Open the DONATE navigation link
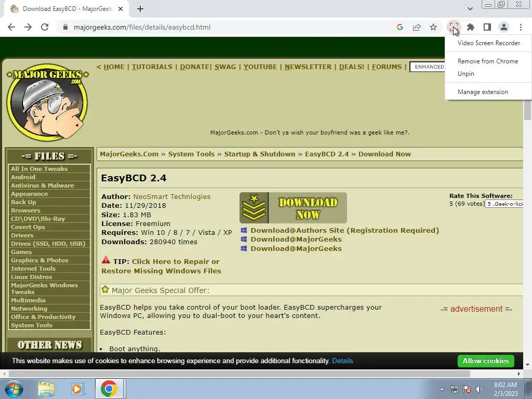This screenshot has width=532, height=399. (194, 67)
